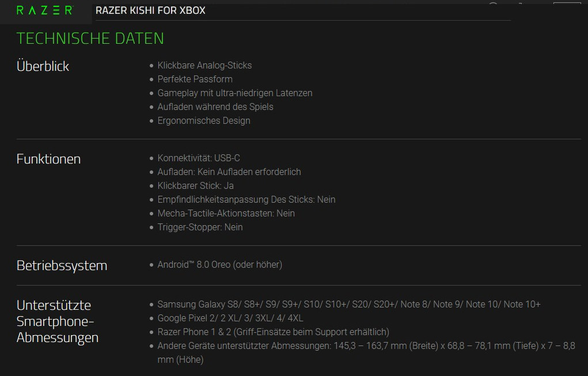Click the green Razer logo
588x376 pixels.
tap(44, 10)
